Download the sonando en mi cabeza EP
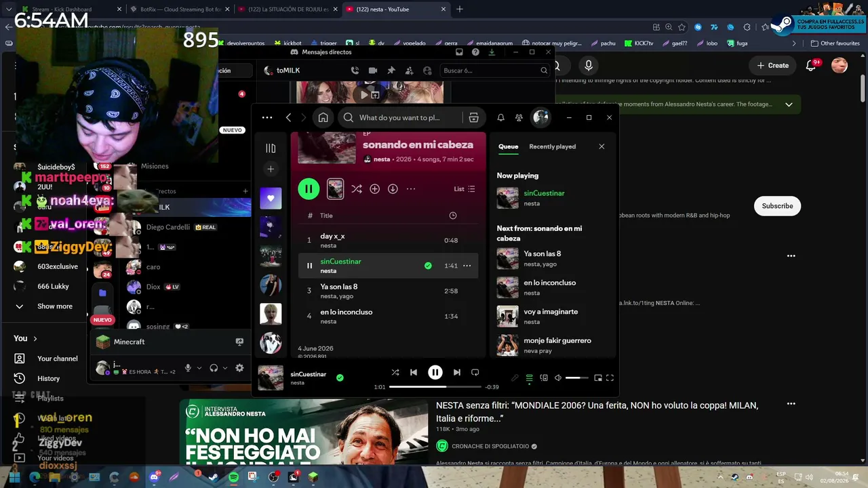The width and height of the screenshot is (868, 488). click(393, 189)
